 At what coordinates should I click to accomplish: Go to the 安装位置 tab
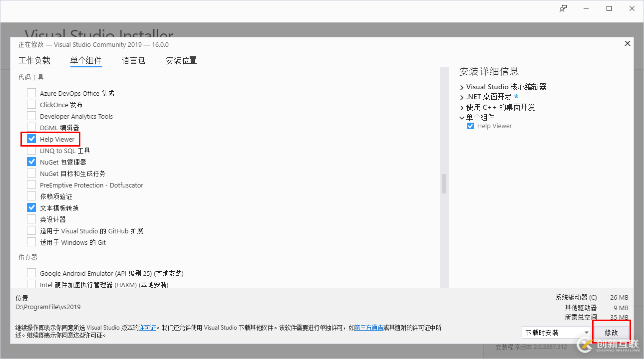(181, 60)
